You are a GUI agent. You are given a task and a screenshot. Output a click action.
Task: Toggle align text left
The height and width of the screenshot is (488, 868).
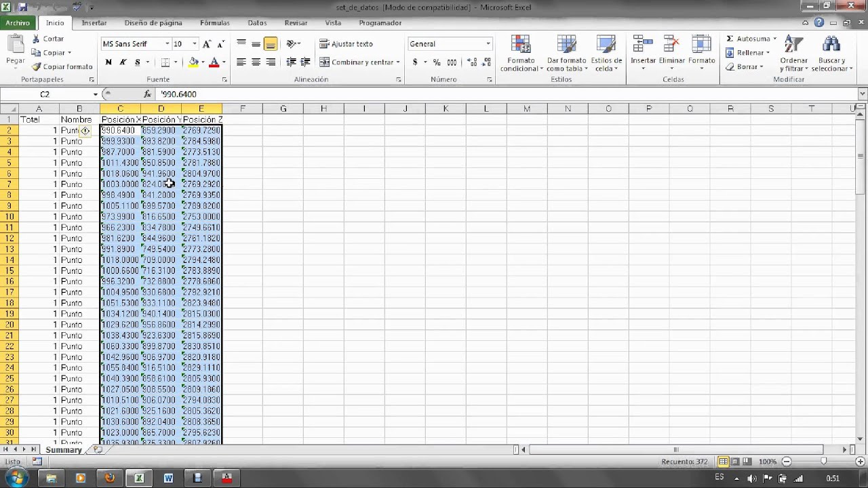tap(241, 62)
